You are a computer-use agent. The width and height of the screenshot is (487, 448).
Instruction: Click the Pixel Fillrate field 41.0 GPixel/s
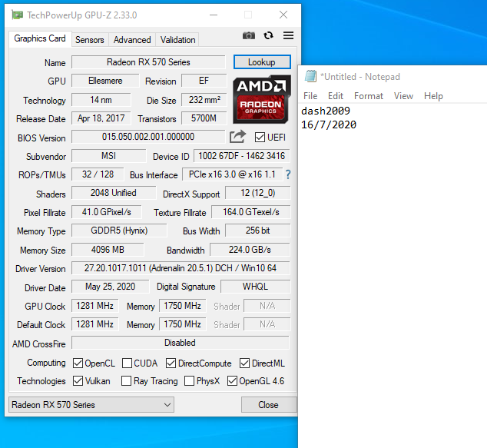(x=107, y=212)
